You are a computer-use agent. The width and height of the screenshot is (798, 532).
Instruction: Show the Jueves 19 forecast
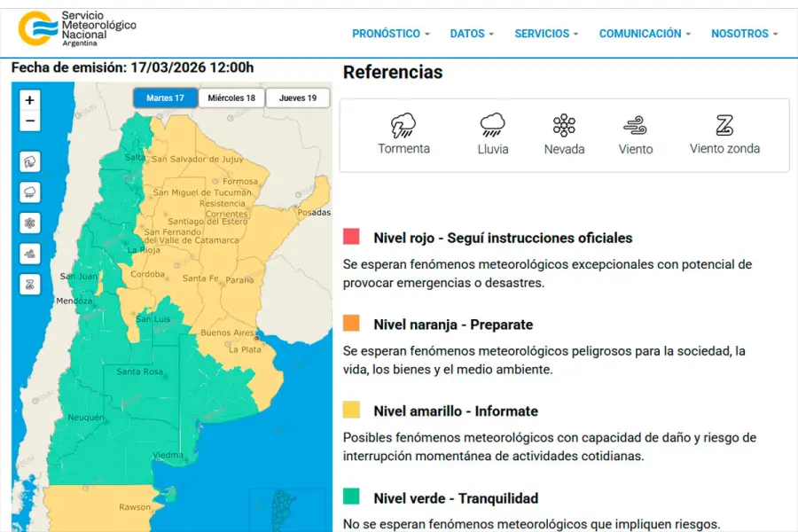pyautogui.click(x=298, y=98)
